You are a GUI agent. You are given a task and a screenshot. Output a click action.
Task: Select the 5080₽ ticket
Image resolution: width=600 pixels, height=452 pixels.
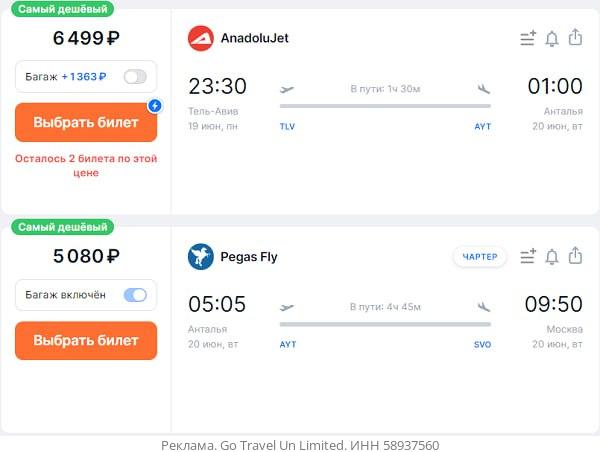pos(86,340)
